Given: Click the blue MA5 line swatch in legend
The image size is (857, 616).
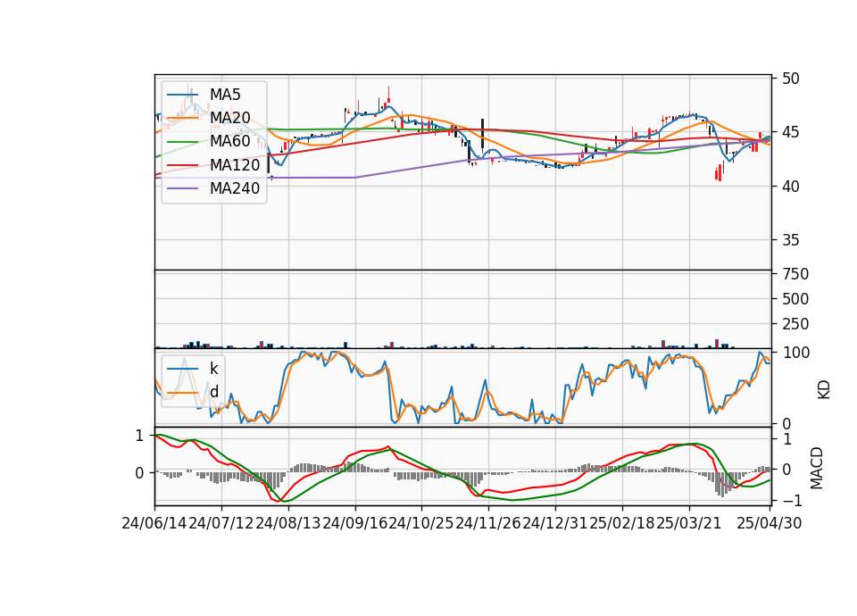Looking at the screenshot, I should pos(183,96).
